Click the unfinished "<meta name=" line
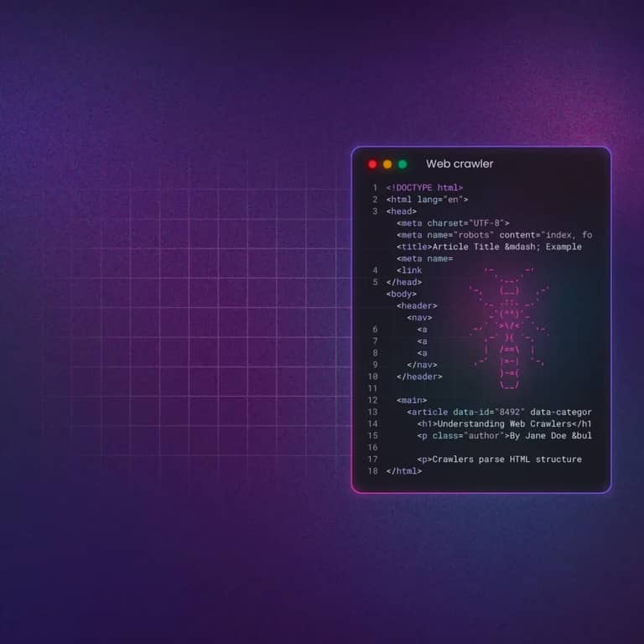The height and width of the screenshot is (644, 644). click(424, 259)
